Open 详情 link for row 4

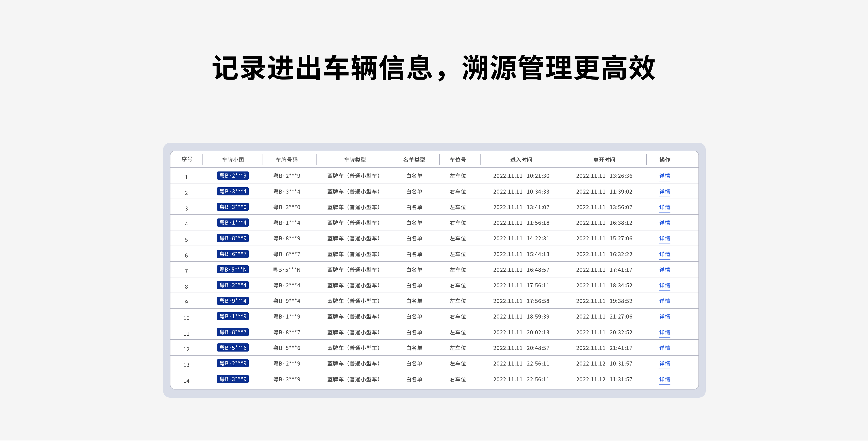coord(665,223)
